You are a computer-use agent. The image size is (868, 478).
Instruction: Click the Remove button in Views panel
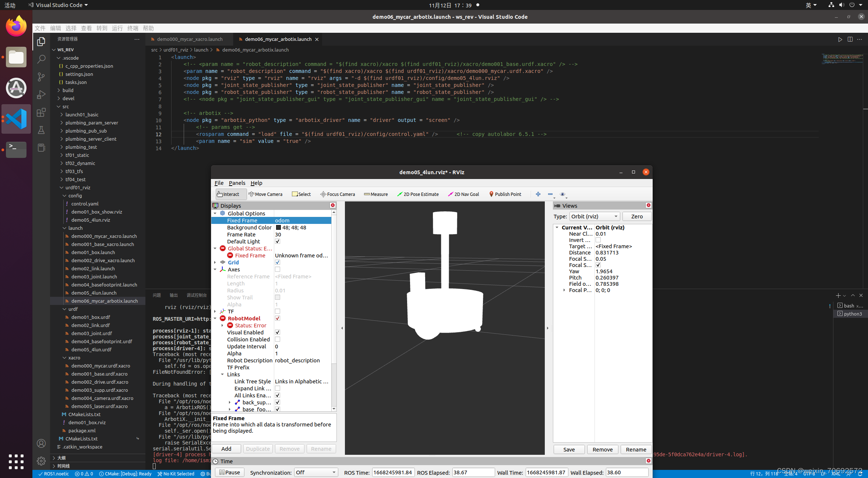[x=603, y=449]
